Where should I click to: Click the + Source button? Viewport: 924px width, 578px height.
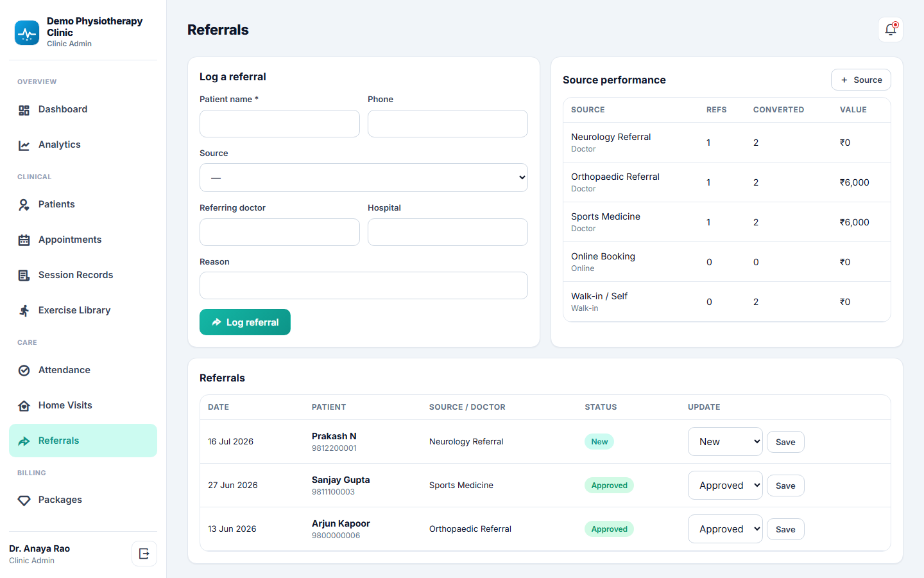point(861,80)
